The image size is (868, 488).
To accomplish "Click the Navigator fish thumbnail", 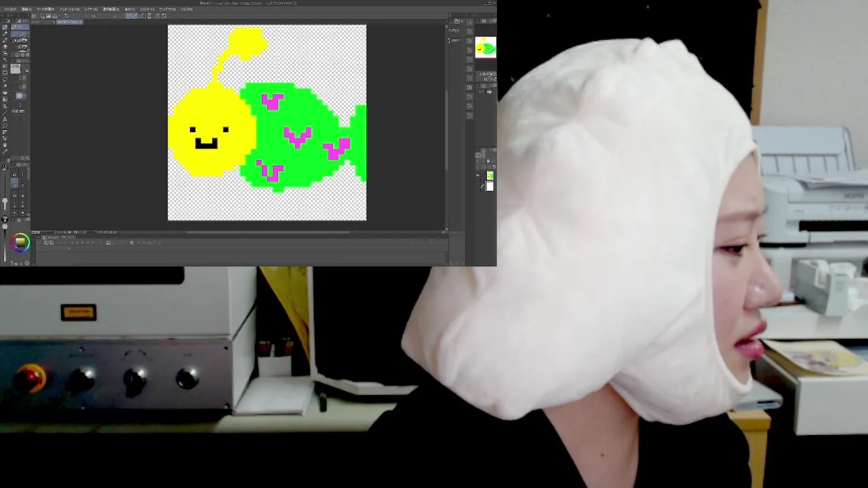I will coord(486,47).
